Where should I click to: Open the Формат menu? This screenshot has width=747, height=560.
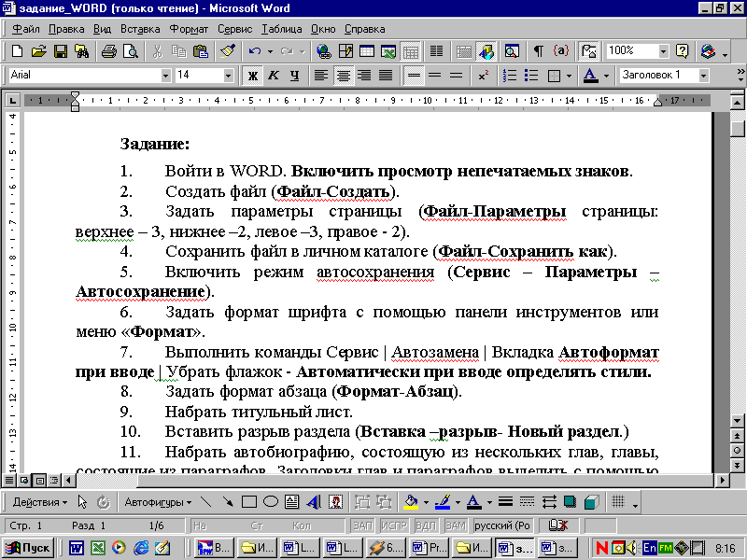click(190, 29)
